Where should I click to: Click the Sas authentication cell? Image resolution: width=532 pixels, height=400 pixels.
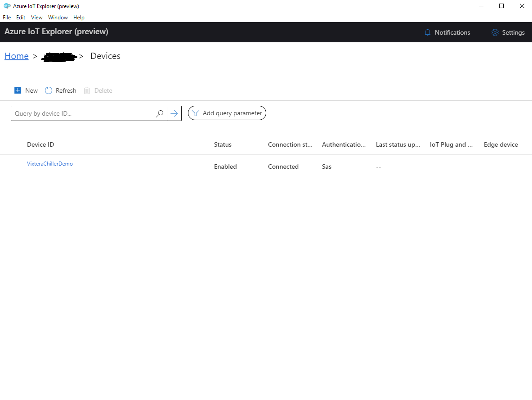[327, 167]
